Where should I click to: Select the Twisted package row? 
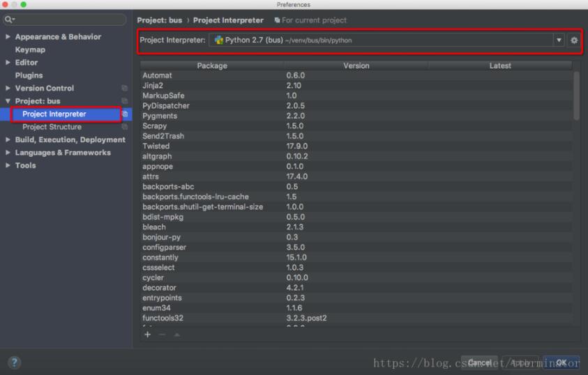[356, 146]
